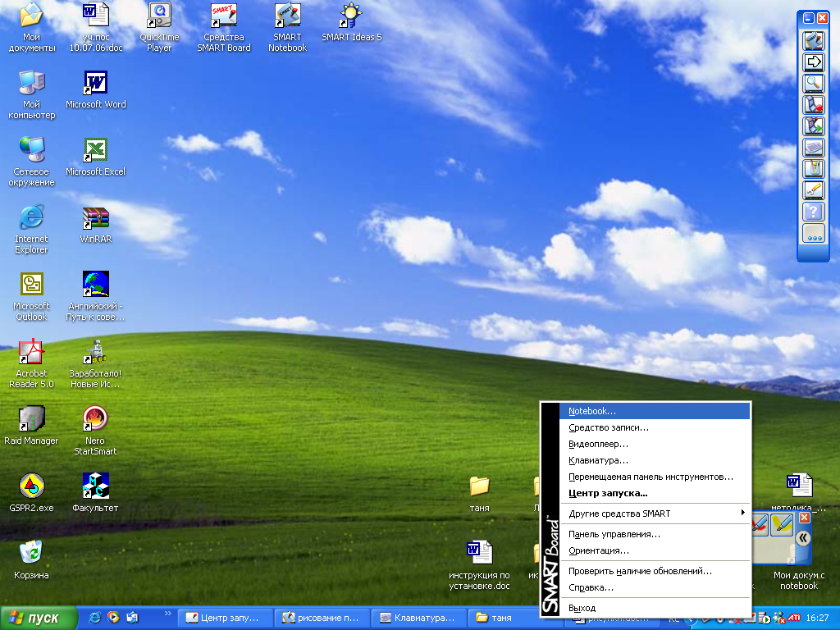This screenshot has height=630, width=840.
Task: Open the SMART Notebook desktop shortcut
Action: (288, 28)
